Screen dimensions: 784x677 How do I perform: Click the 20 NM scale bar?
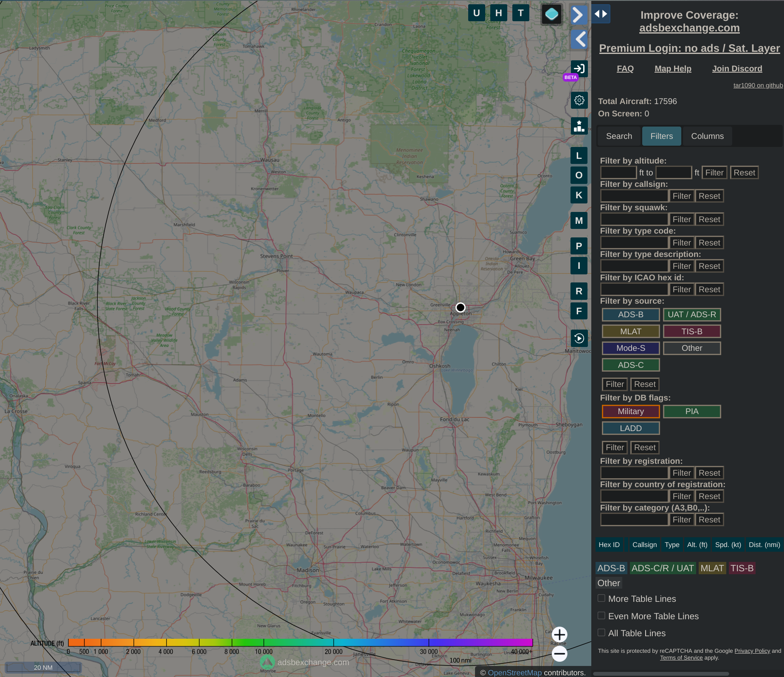click(x=43, y=667)
